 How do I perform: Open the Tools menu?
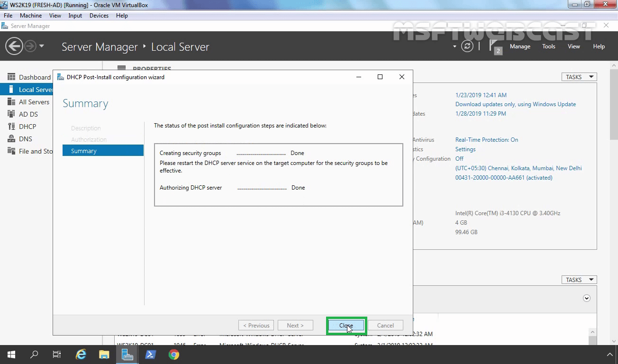[548, 46]
